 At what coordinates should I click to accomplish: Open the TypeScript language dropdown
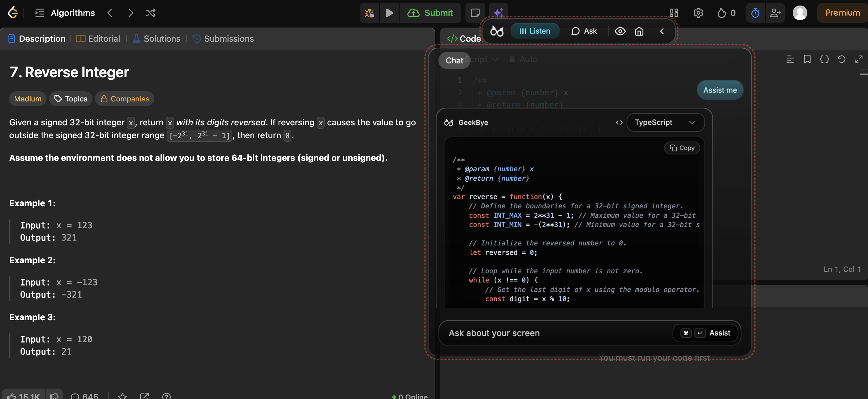coord(665,123)
